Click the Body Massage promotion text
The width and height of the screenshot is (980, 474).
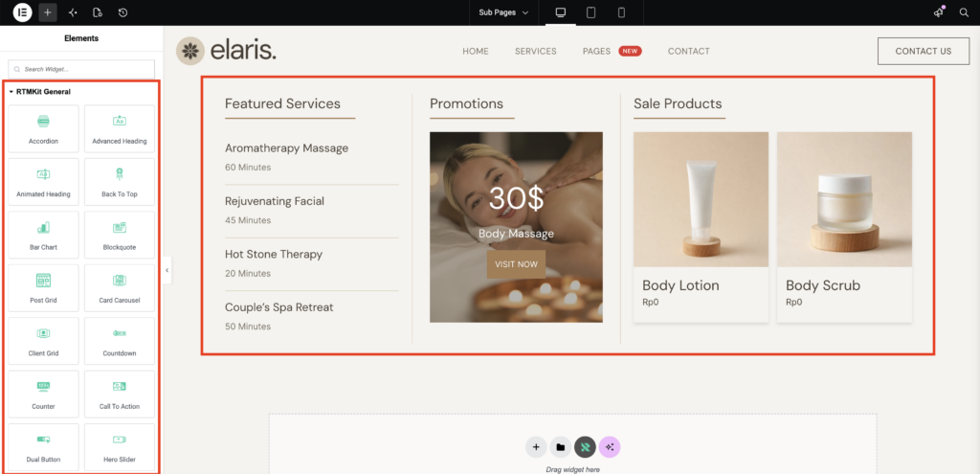(x=516, y=234)
